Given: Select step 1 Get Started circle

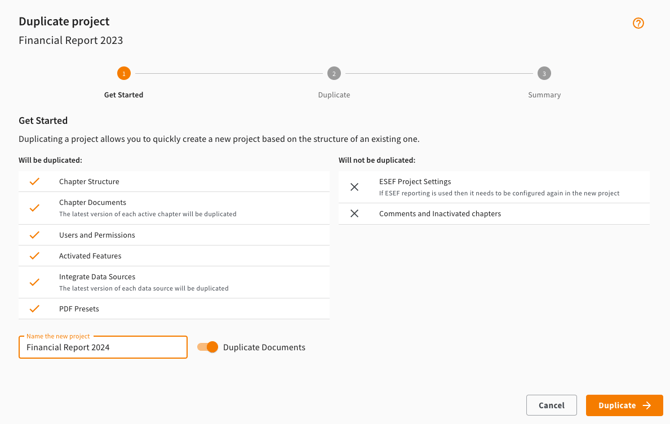Looking at the screenshot, I should click(124, 73).
